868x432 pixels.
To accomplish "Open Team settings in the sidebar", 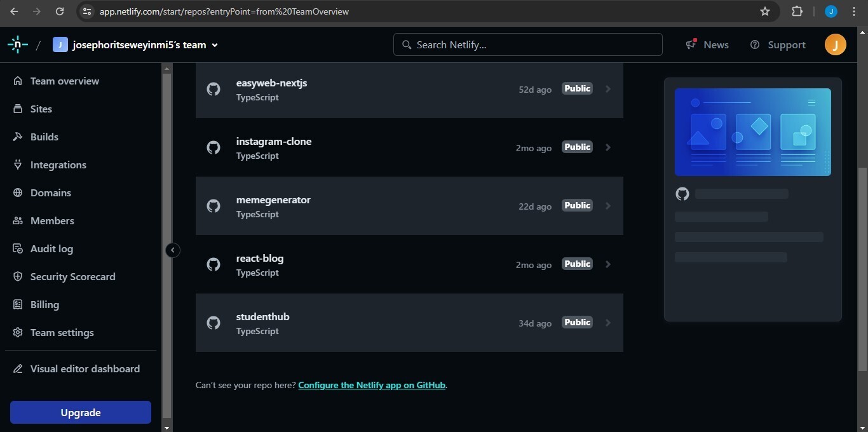I will pos(62,332).
